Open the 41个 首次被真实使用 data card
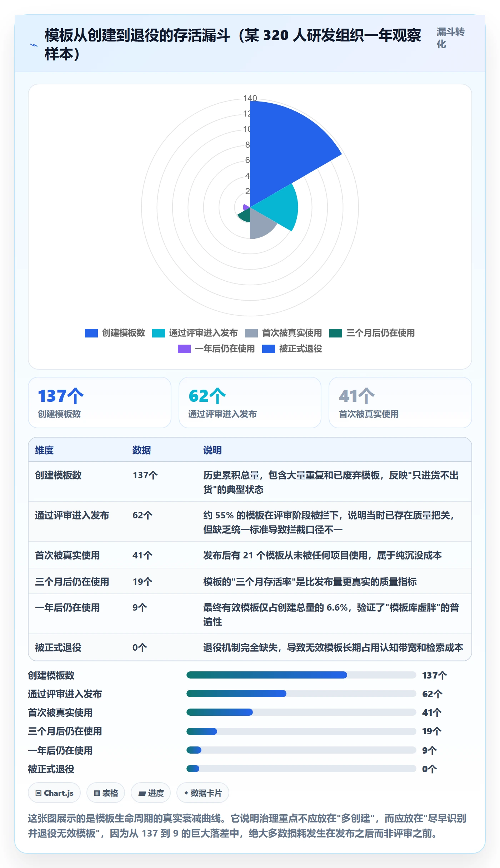Image resolution: width=500 pixels, height=868 pixels. pyautogui.click(x=400, y=403)
